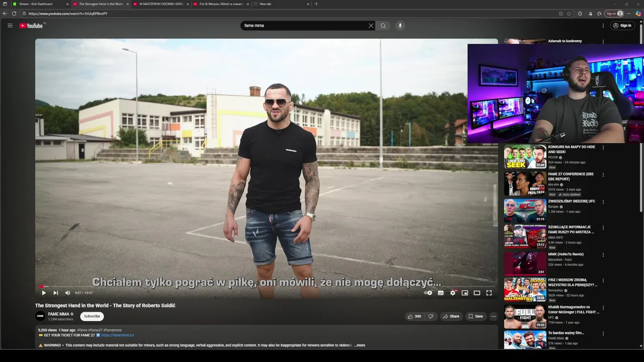This screenshot has width=644, height=362.
Task: Click the #fame27 hashtag
Action: pos(95,330)
